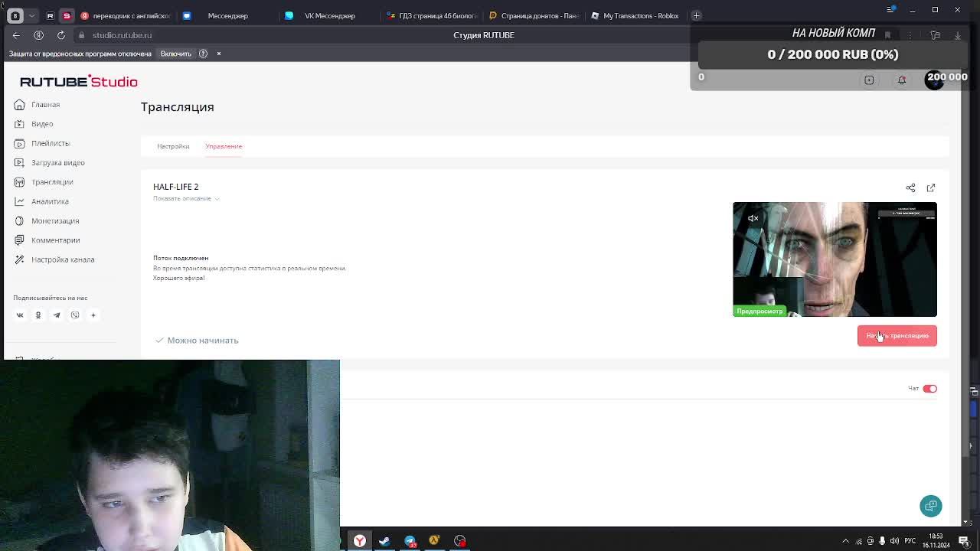Viewport: 980px width, 551px height.
Task: Open Telegram from the taskbar
Action: [410, 541]
